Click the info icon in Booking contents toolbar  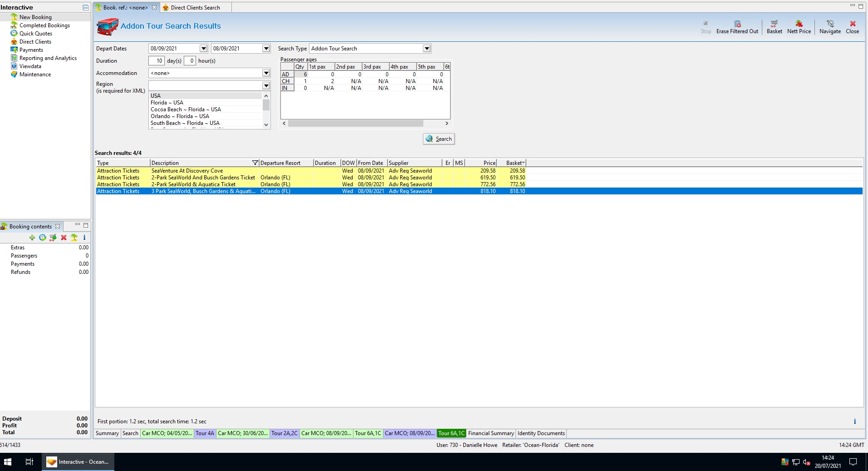[x=84, y=238]
